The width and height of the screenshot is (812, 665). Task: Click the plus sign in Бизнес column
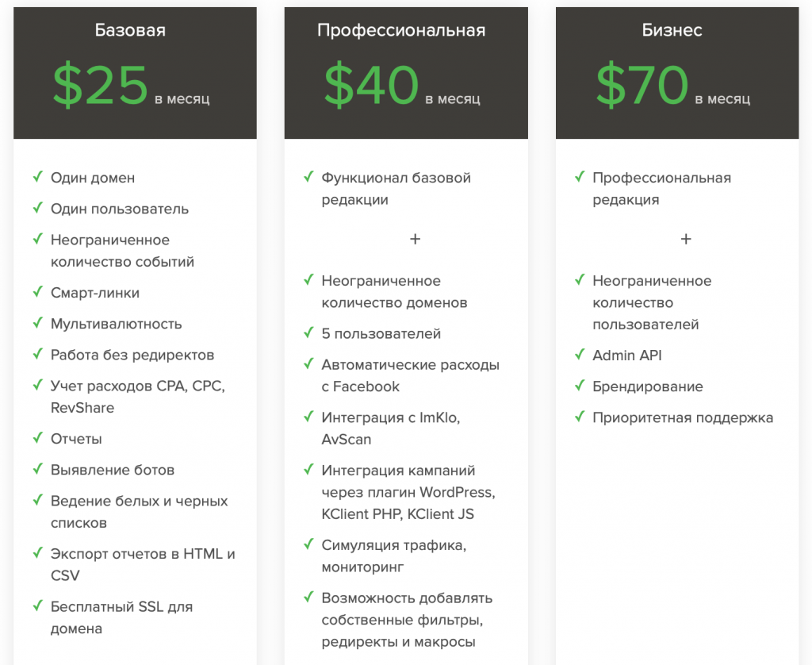click(x=686, y=239)
